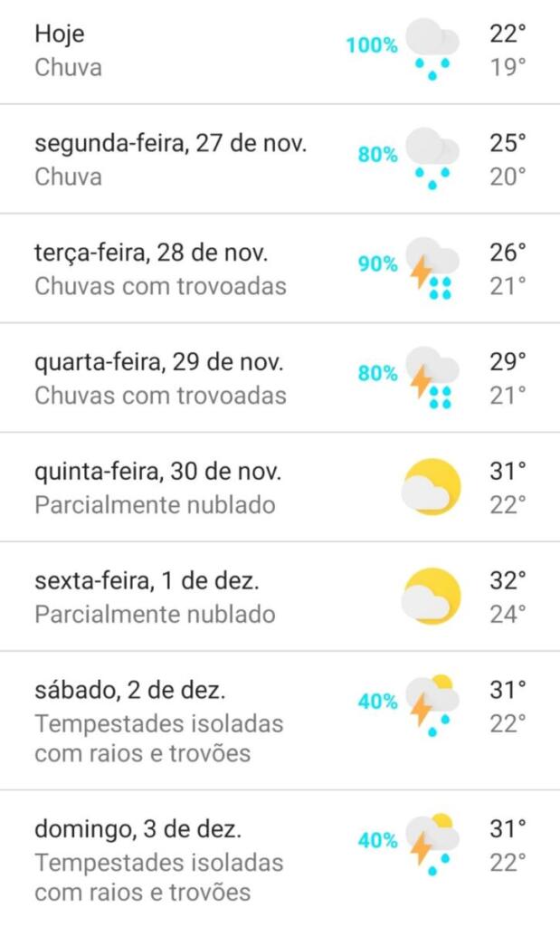Click partly cloudy icon for quinta-feira
The height and width of the screenshot is (927, 560).
[x=432, y=487]
